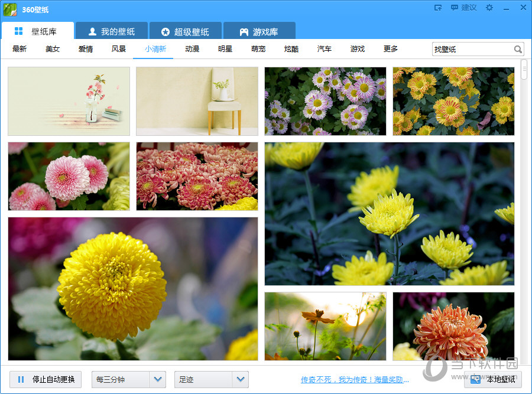Pause auto-change via 停止自动更换 button

pyautogui.click(x=44, y=380)
